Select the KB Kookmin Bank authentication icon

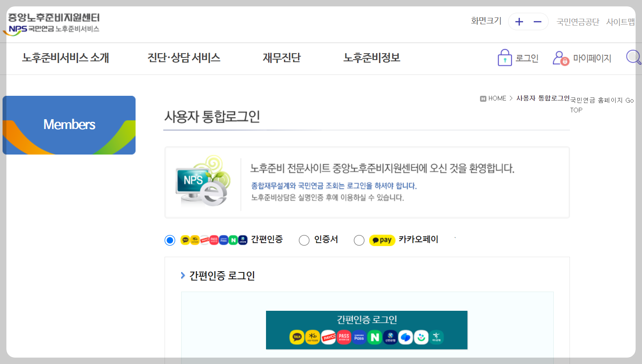[312, 337]
